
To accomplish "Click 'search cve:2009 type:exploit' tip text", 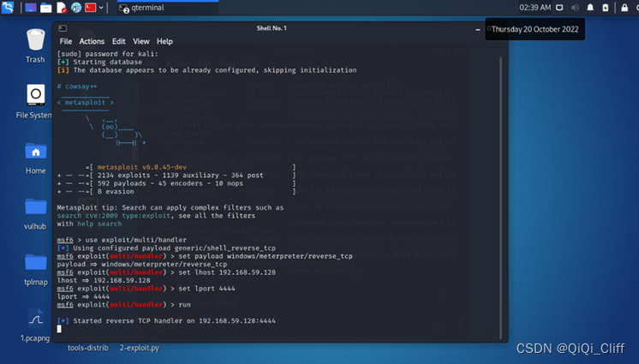I will 113,216.
